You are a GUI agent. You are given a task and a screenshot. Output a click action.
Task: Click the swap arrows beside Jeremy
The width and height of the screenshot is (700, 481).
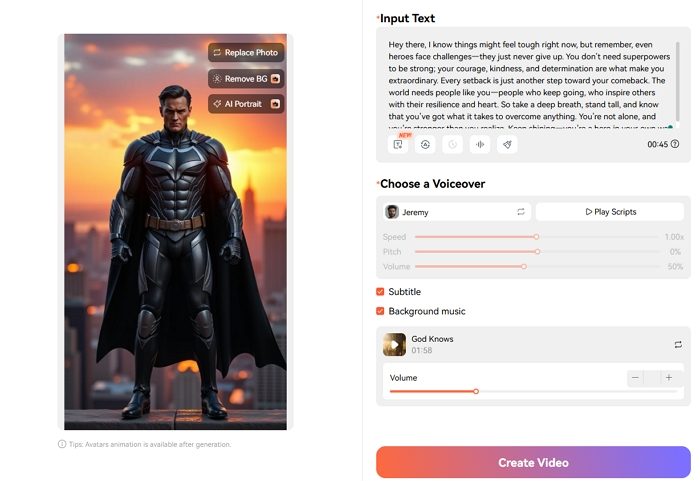pyautogui.click(x=521, y=212)
